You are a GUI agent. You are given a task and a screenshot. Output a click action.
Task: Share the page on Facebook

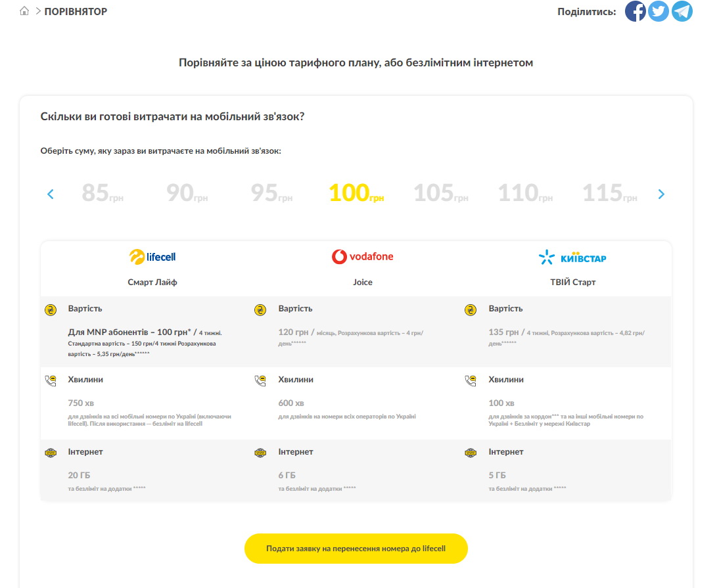click(636, 11)
